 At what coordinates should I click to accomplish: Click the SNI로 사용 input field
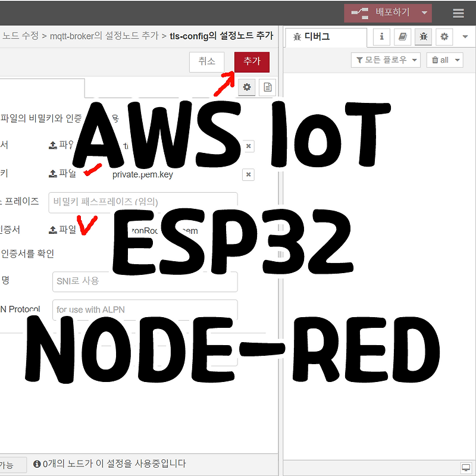(x=145, y=281)
